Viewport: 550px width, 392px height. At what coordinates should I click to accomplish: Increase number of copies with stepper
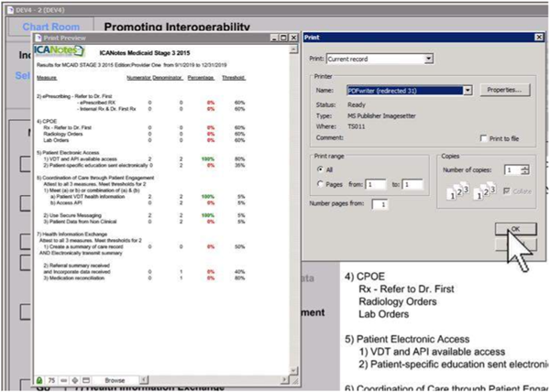coord(523,167)
